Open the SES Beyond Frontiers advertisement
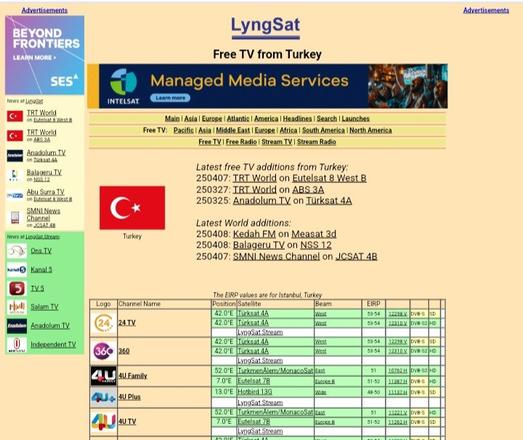The image size is (523, 440). [45, 55]
